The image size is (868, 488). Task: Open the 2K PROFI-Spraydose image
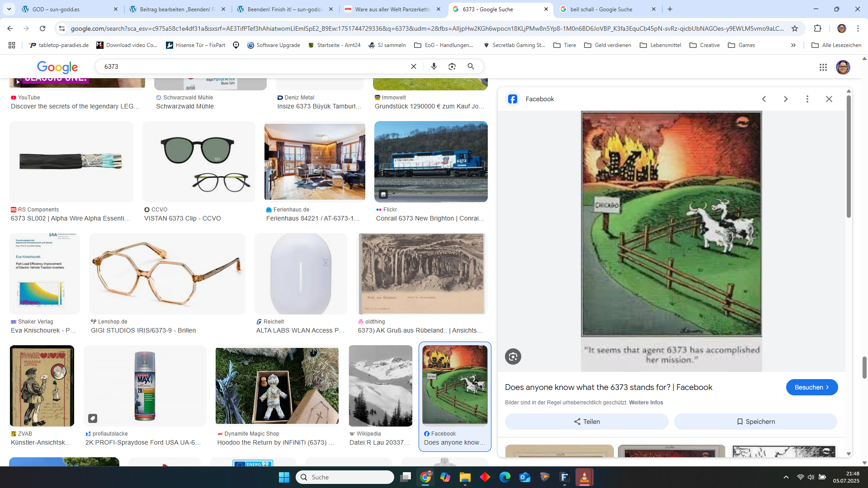pos(145,386)
